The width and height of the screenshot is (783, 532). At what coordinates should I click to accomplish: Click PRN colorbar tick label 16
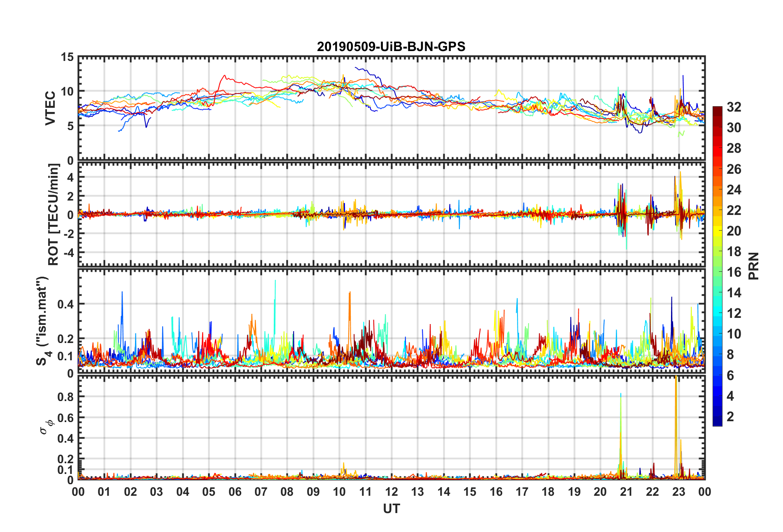[x=734, y=272]
